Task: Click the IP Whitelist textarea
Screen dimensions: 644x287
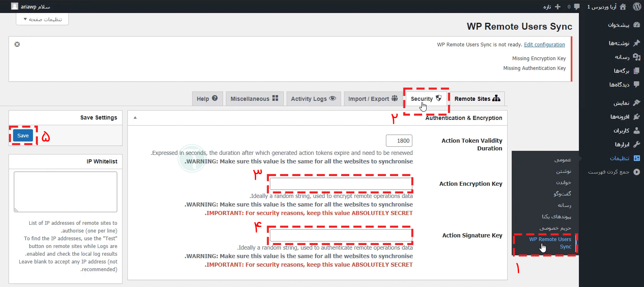Action: [x=66, y=192]
